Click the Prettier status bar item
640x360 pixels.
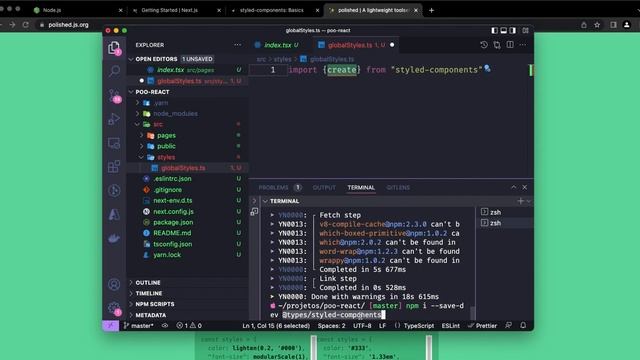482,325
